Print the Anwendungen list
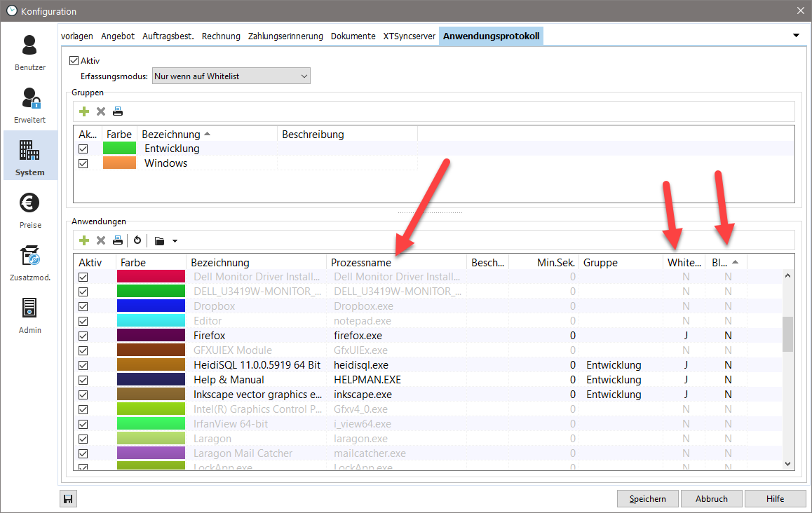Viewport: 812px width, 513px height. pyautogui.click(x=118, y=240)
